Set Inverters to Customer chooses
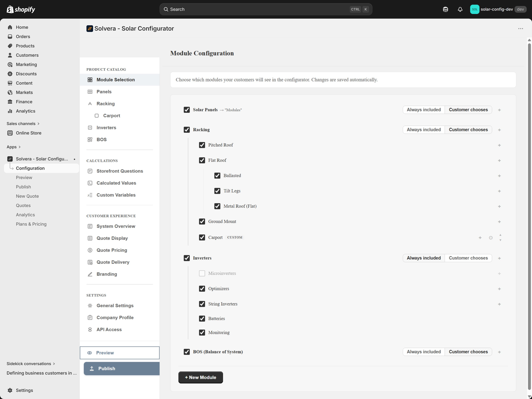The height and width of the screenshot is (399, 532). click(x=468, y=258)
